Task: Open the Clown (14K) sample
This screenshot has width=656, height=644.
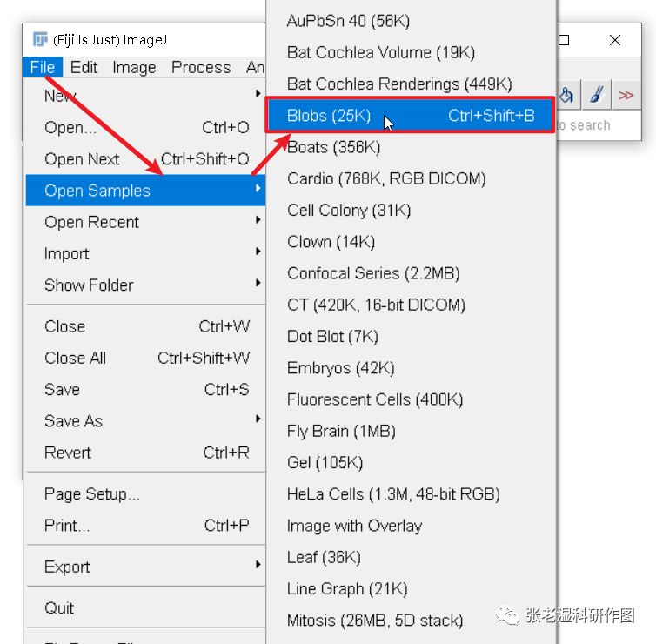Action: pyautogui.click(x=411, y=242)
